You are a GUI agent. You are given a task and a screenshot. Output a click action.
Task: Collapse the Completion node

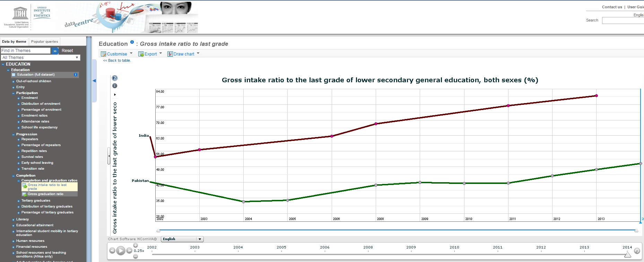13,176
